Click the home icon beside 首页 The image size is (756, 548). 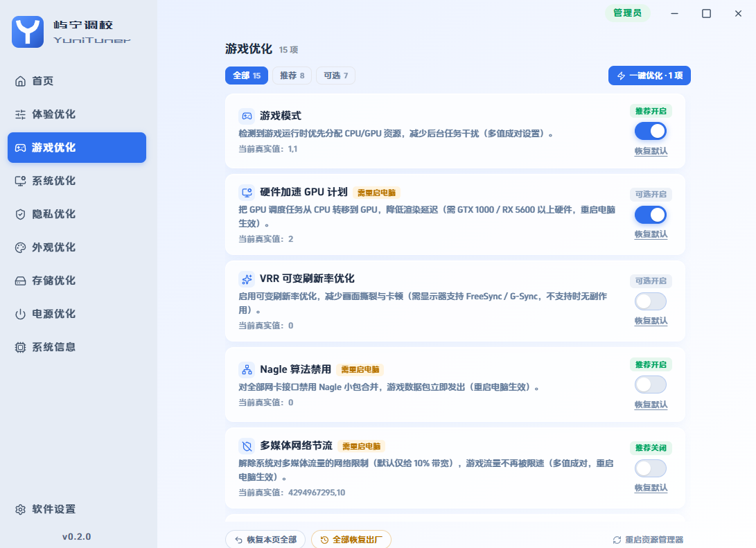pyautogui.click(x=20, y=81)
